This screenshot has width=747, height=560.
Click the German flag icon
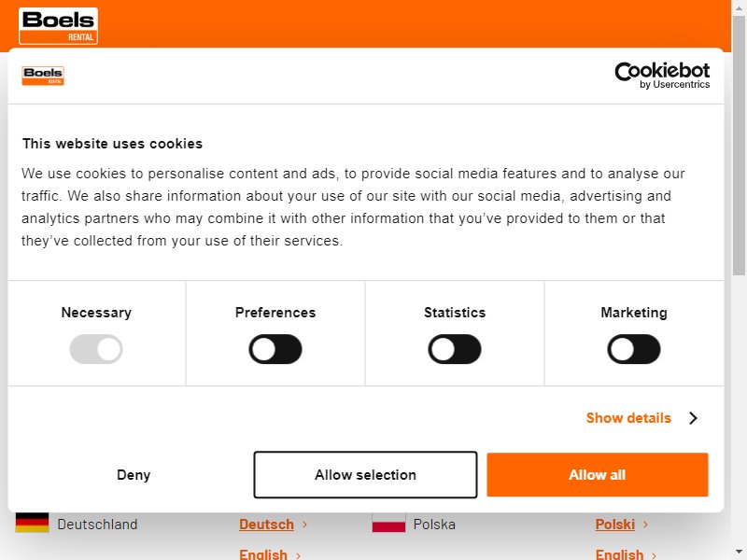pyautogui.click(x=32, y=523)
